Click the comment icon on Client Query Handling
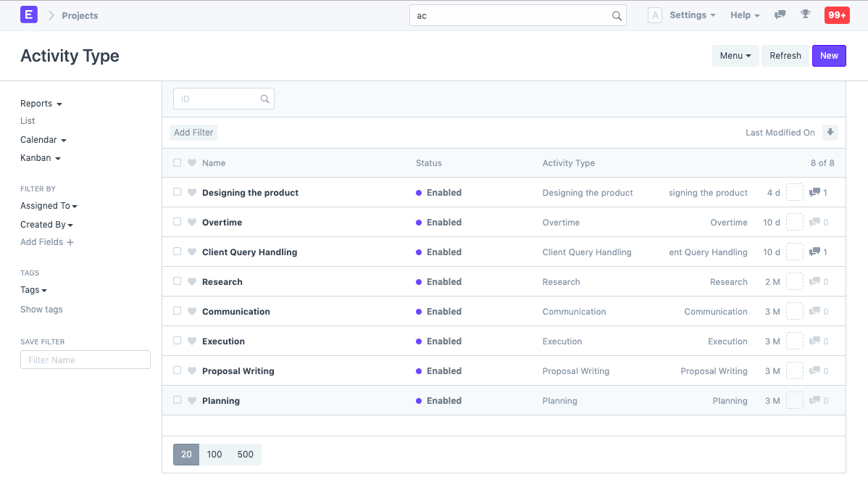 (814, 252)
